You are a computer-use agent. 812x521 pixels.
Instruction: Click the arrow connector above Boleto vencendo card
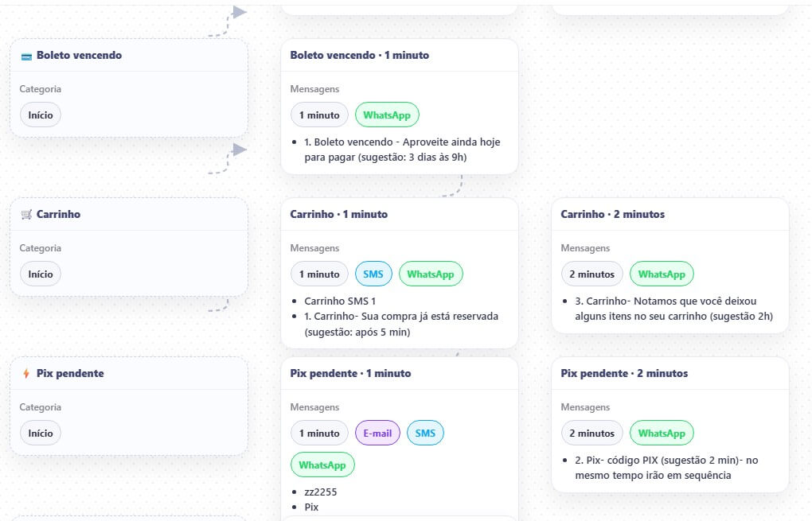pos(238,13)
